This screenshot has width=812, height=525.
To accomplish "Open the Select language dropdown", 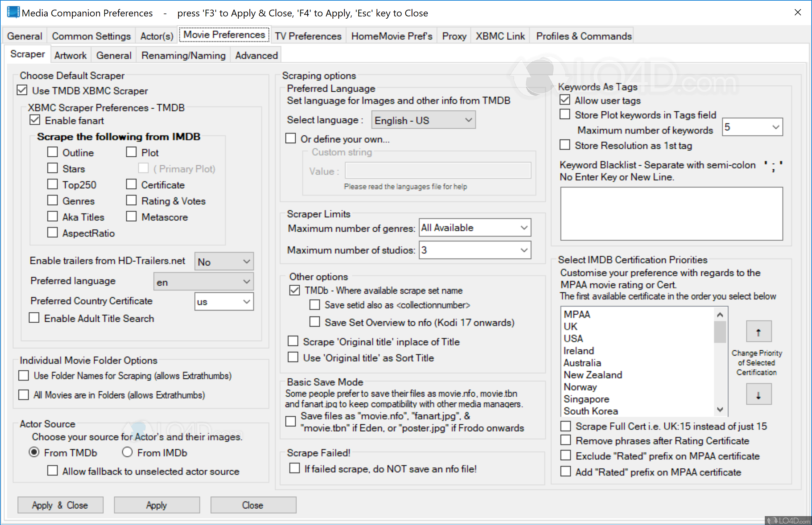I will pos(423,120).
